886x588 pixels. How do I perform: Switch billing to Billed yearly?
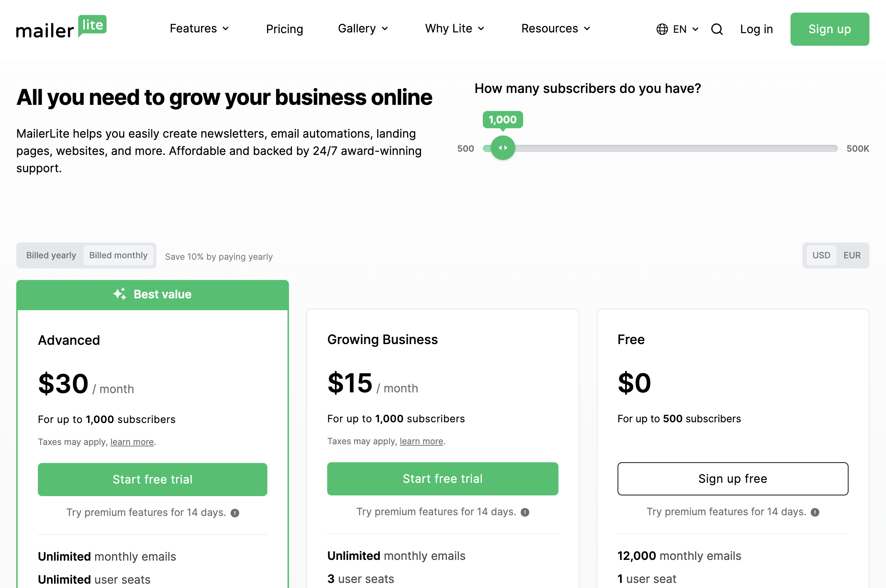(x=51, y=255)
